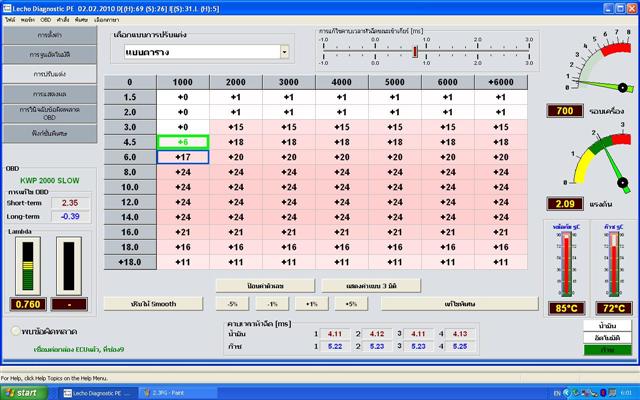The width and height of the screenshot is (640, 400).
Task: Click the EN language indicator in tray
Action: (557, 393)
